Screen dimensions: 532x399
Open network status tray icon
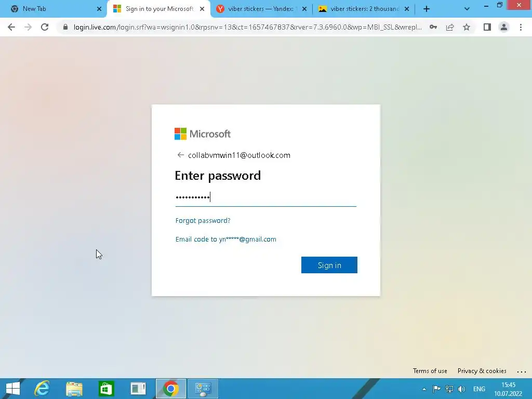pos(449,389)
